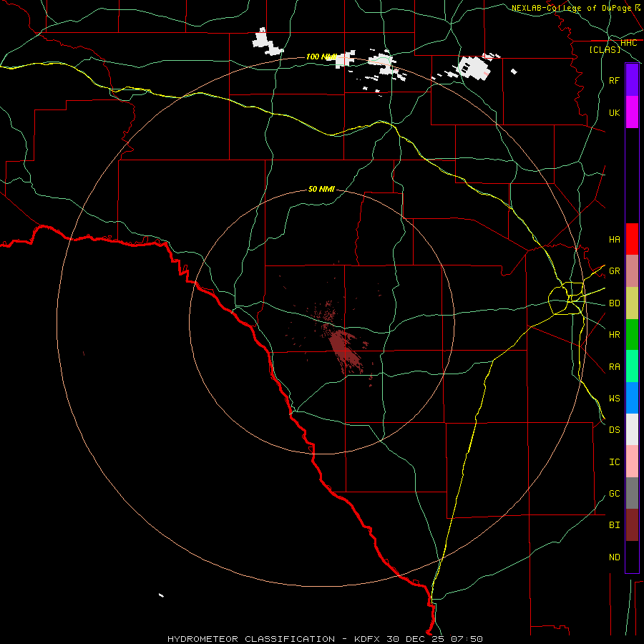Click the dry snow echo with pink spot
The height and width of the screenshot is (644, 644).
point(474,68)
